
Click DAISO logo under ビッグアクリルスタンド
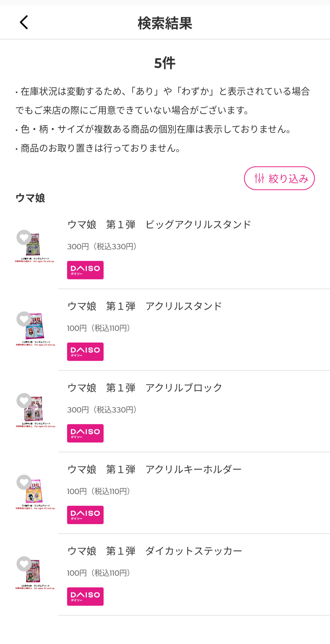pyautogui.click(x=85, y=270)
